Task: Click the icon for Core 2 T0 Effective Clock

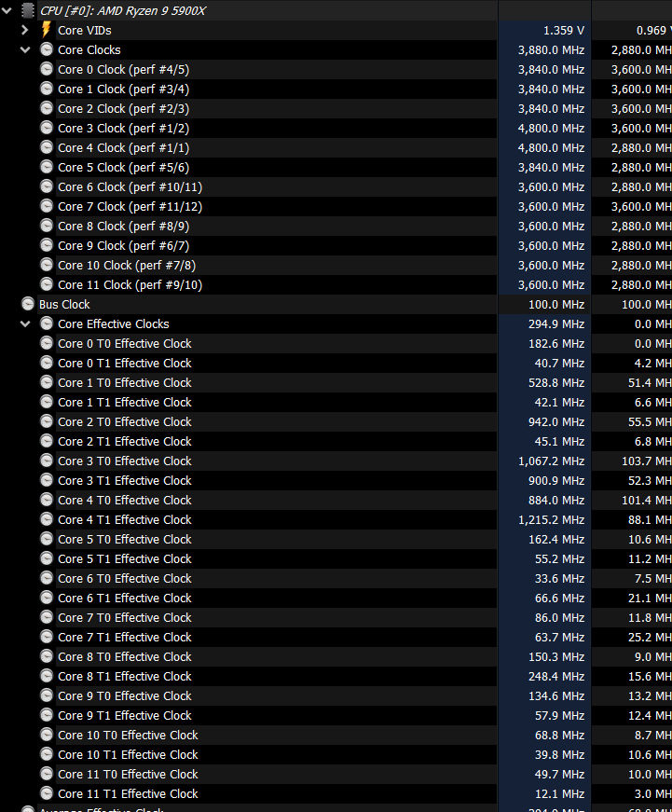Action: [x=47, y=422]
